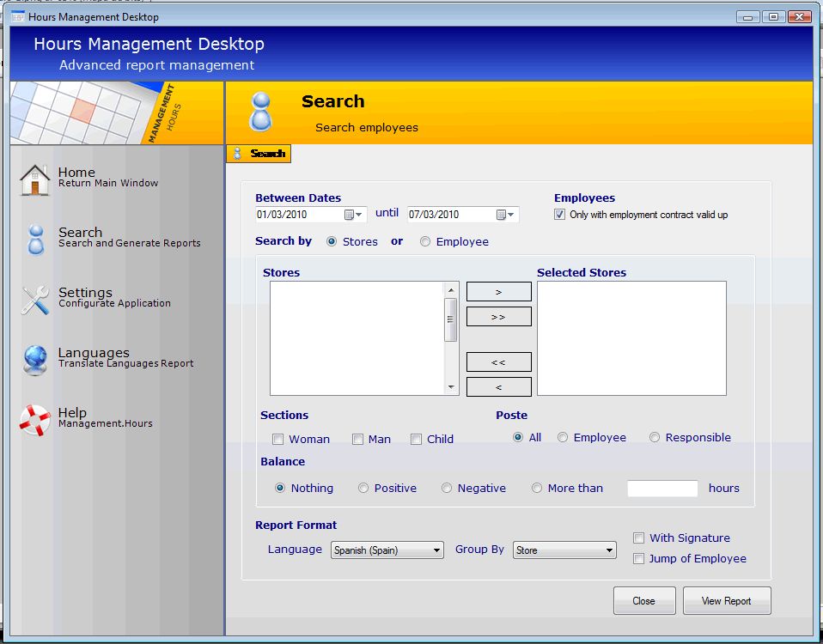
Task: Click the Languages globe icon
Action: (35, 361)
